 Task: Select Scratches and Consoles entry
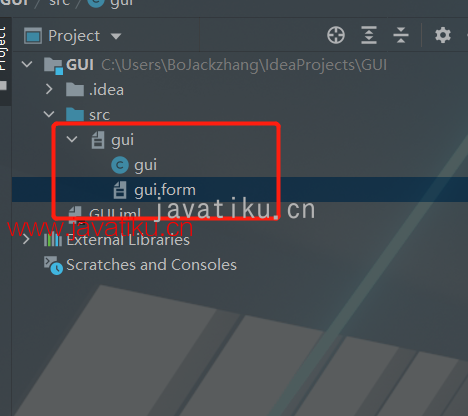pyautogui.click(x=151, y=265)
